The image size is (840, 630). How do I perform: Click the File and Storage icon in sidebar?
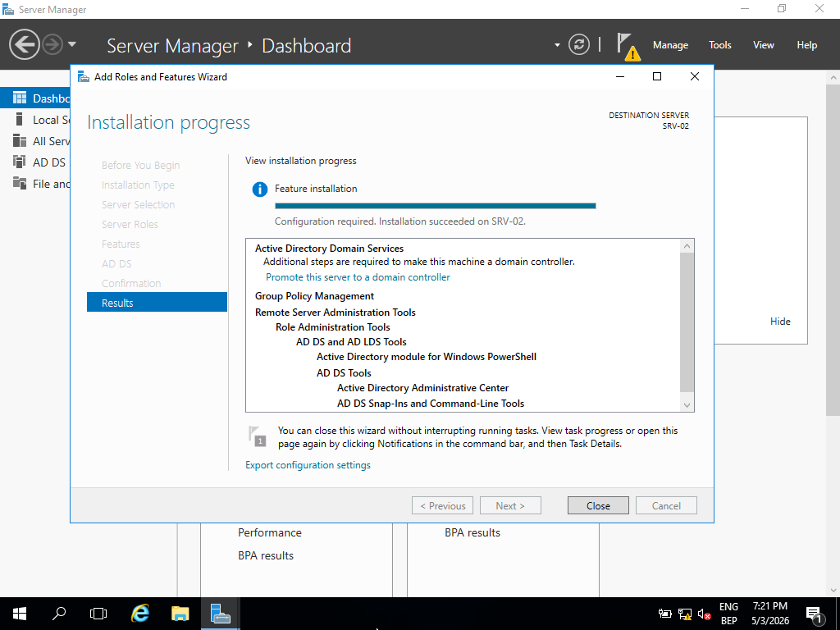coord(20,183)
